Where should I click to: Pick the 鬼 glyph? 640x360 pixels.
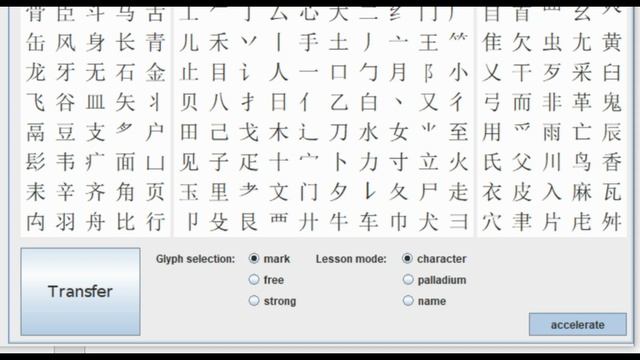click(611, 102)
